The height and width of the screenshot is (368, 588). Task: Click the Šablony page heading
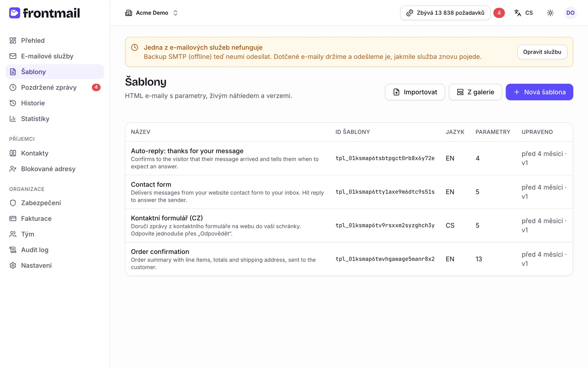click(x=145, y=82)
